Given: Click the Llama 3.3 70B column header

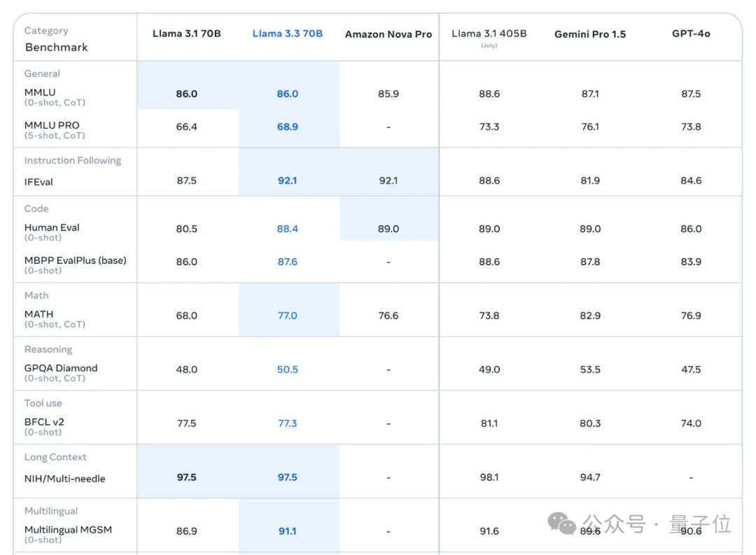Looking at the screenshot, I should pos(287,34).
